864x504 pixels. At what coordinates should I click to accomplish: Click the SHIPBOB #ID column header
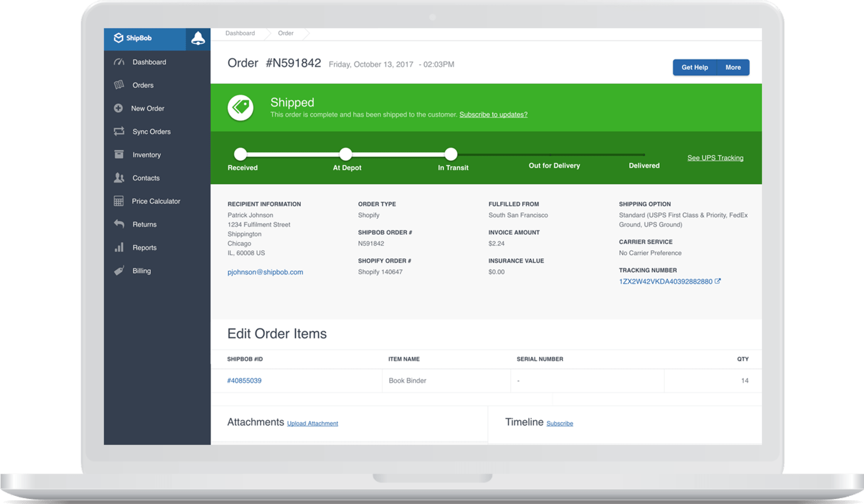click(245, 359)
